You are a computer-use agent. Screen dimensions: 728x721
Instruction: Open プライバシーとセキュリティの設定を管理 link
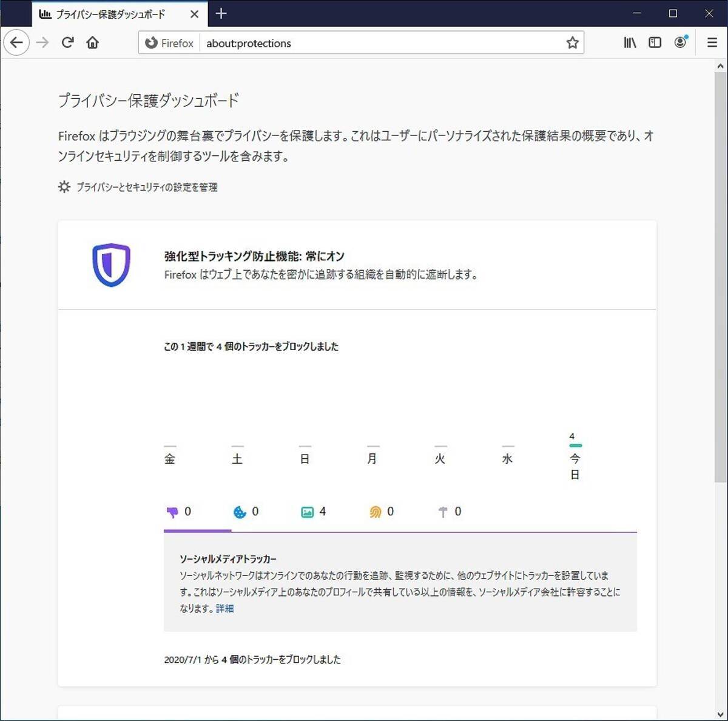click(x=147, y=188)
